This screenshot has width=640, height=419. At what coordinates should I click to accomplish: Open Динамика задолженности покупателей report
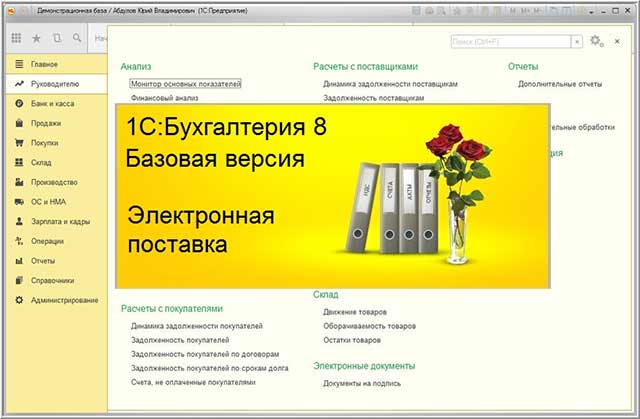[x=197, y=326]
